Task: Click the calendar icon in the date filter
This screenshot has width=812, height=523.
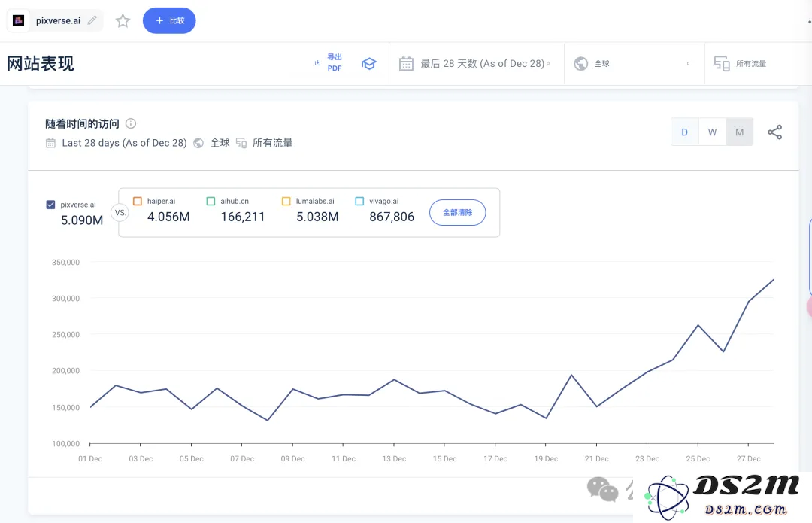Action: [406, 64]
